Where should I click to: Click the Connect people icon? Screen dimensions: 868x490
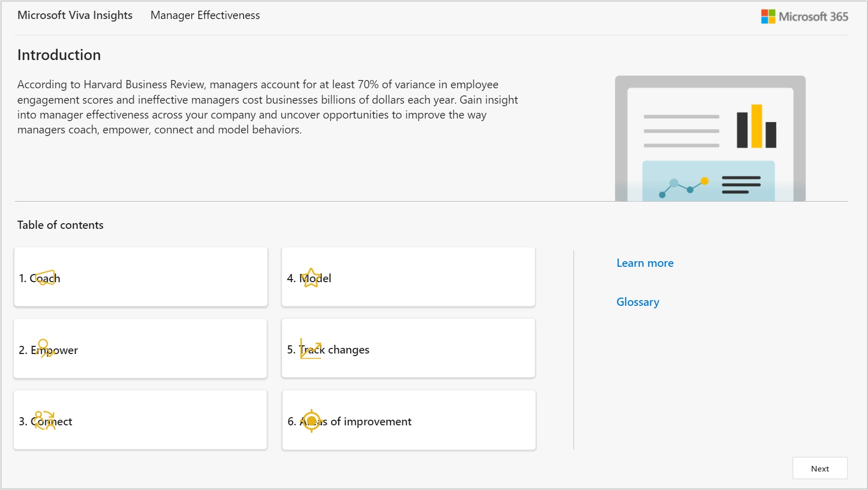45,420
